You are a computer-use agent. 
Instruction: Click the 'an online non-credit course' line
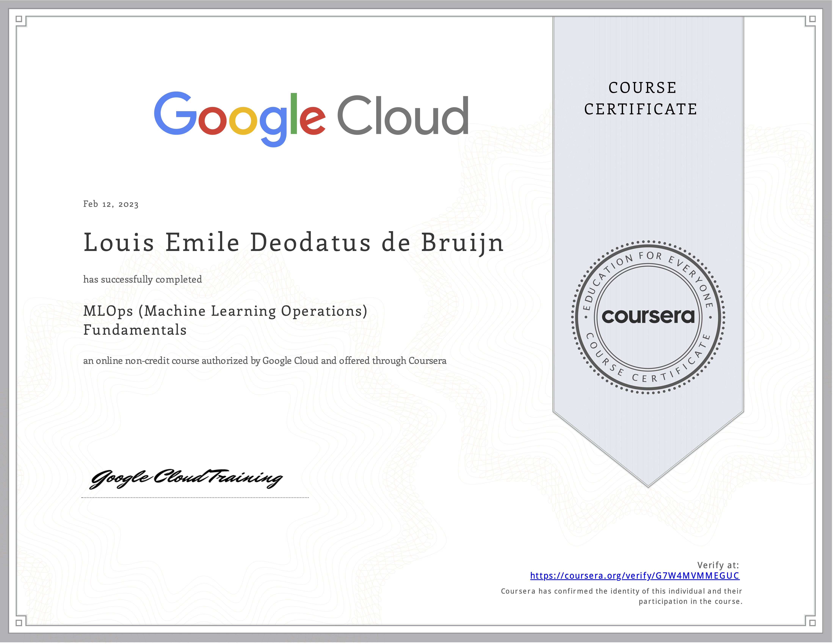click(265, 361)
